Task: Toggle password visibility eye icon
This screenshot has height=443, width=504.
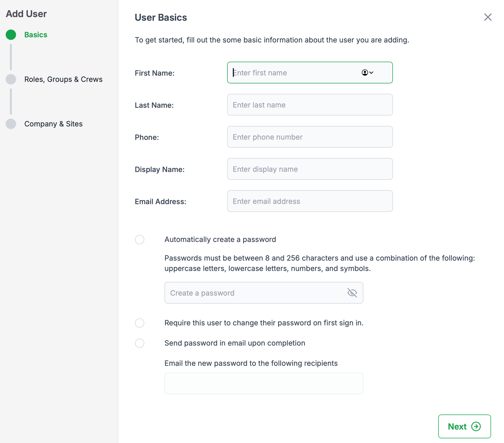Action: (x=352, y=293)
